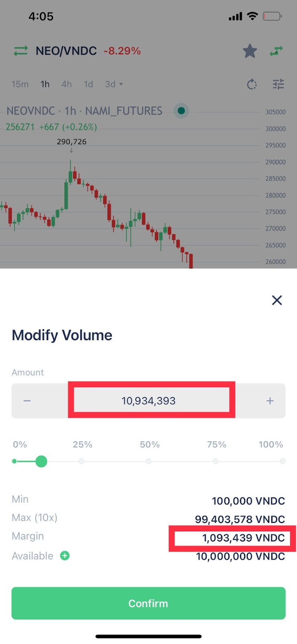Viewport: 297px width, 644px height.
Task: Decrease the amount with the minus button
Action: pyautogui.click(x=27, y=401)
